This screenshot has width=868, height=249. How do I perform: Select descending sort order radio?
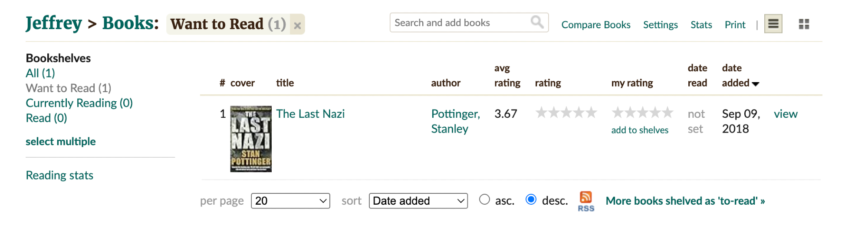click(x=531, y=199)
